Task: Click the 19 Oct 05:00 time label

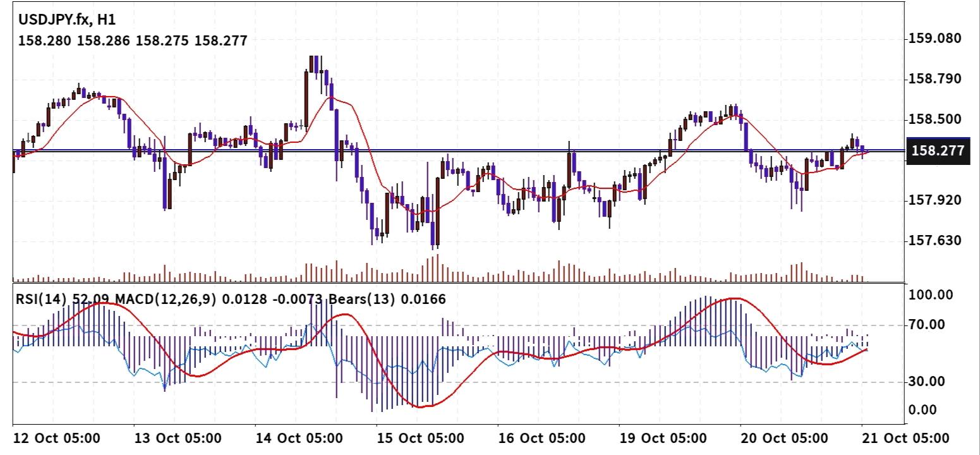Action: tap(663, 439)
